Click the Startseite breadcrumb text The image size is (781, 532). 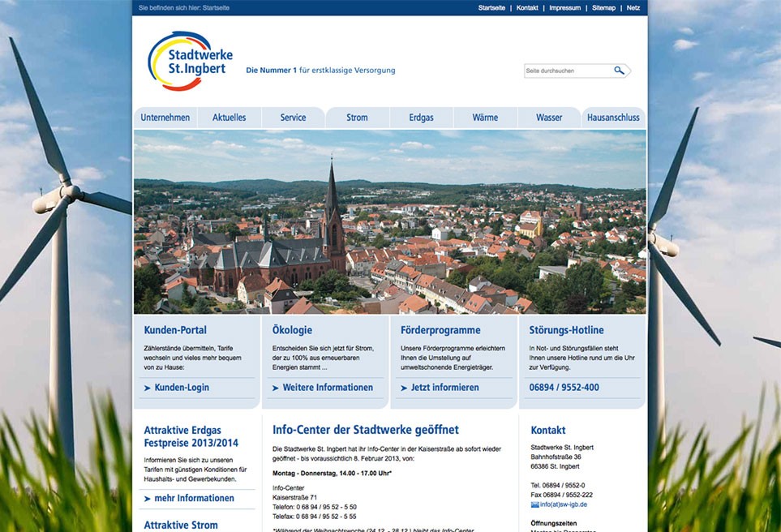click(217, 8)
